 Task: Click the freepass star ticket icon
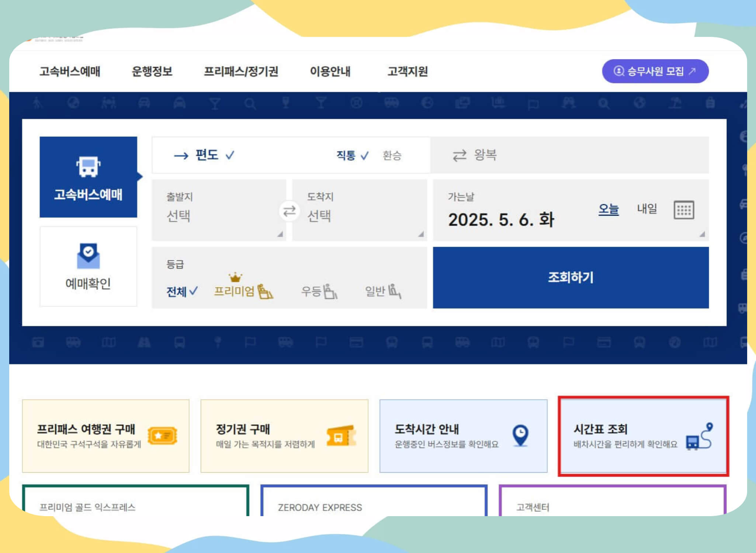click(x=162, y=436)
